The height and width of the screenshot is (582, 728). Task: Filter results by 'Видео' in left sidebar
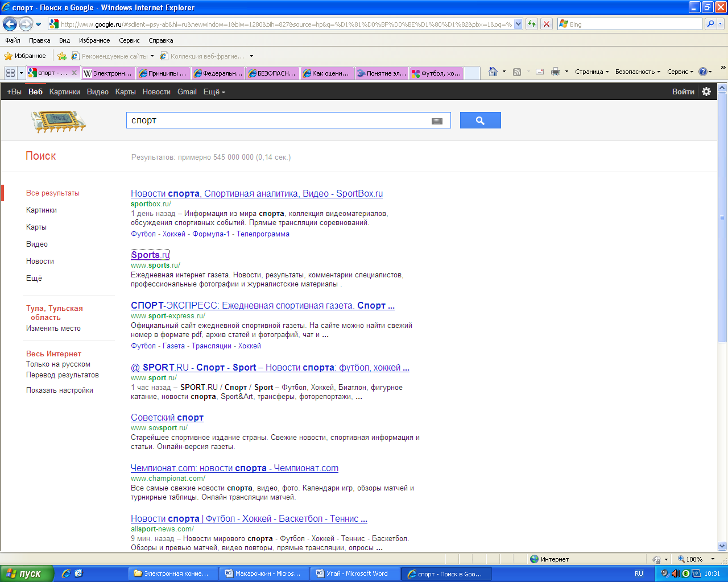point(37,244)
